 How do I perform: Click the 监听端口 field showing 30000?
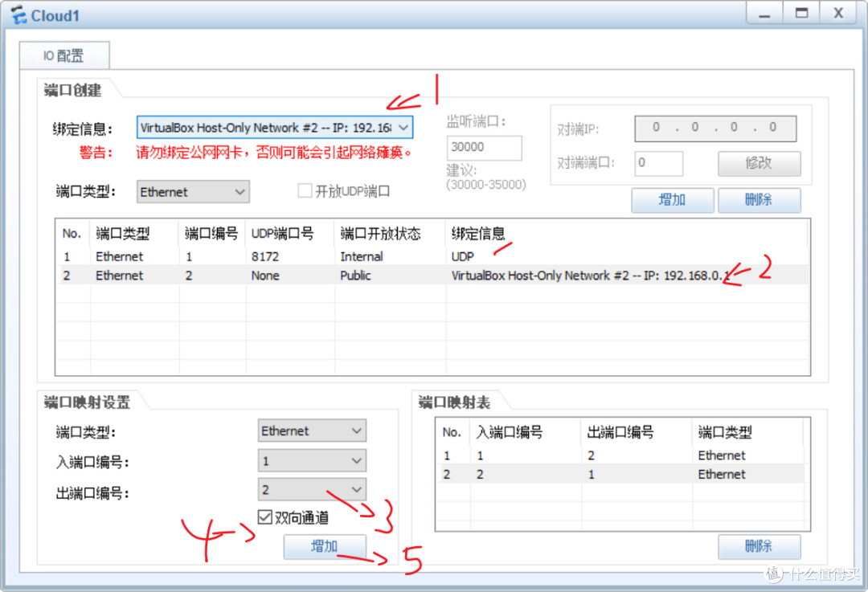(484, 147)
